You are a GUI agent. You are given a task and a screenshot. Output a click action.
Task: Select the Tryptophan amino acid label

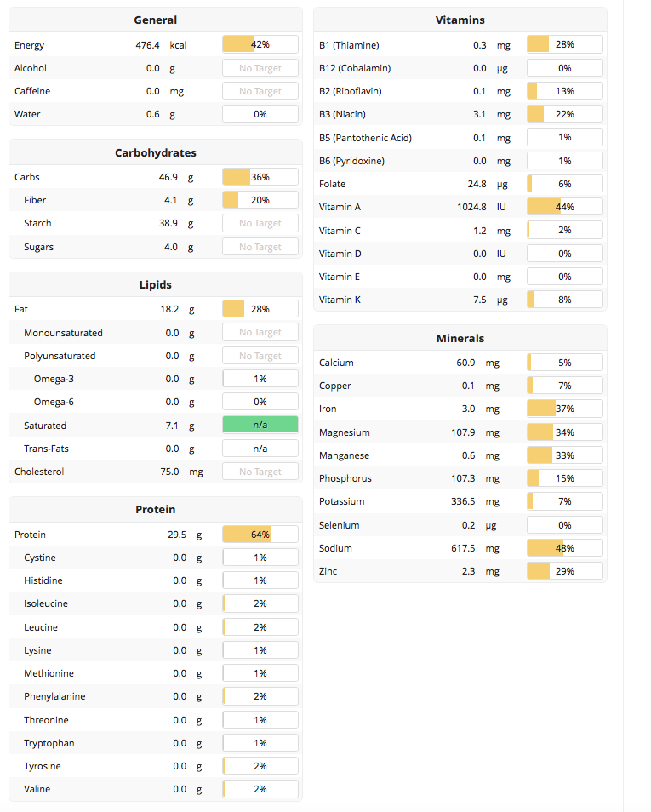49,743
